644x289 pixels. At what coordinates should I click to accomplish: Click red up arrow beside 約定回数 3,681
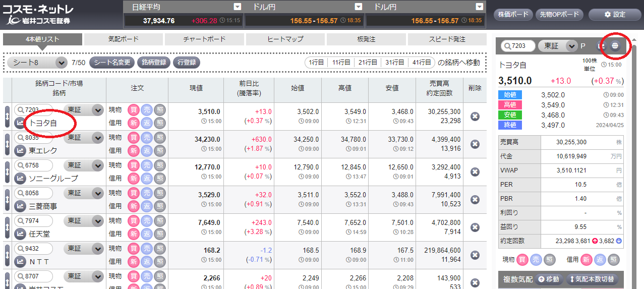[x=595, y=241]
